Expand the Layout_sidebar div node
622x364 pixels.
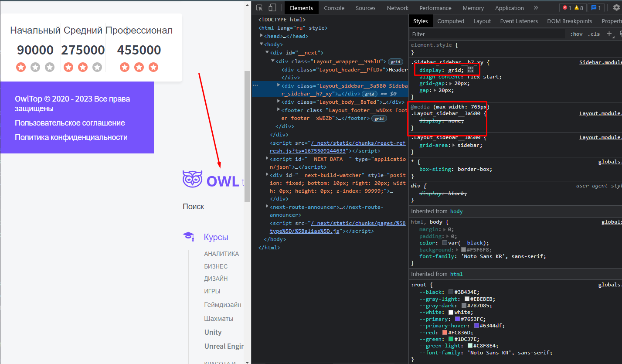pos(279,85)
